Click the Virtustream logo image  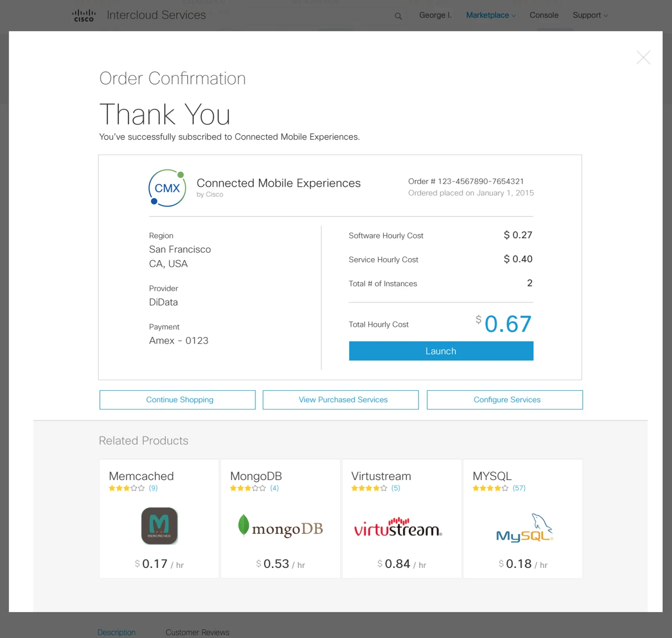398,527
